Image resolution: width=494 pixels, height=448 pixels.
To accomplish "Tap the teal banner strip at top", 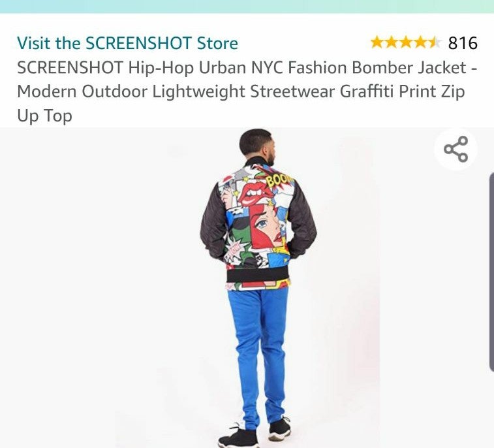I will pos(247,7).
